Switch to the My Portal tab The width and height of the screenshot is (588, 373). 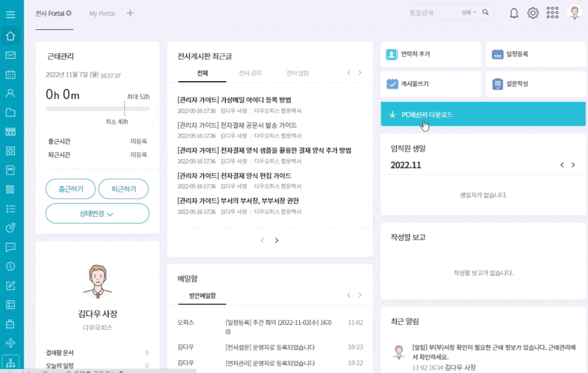102,14
